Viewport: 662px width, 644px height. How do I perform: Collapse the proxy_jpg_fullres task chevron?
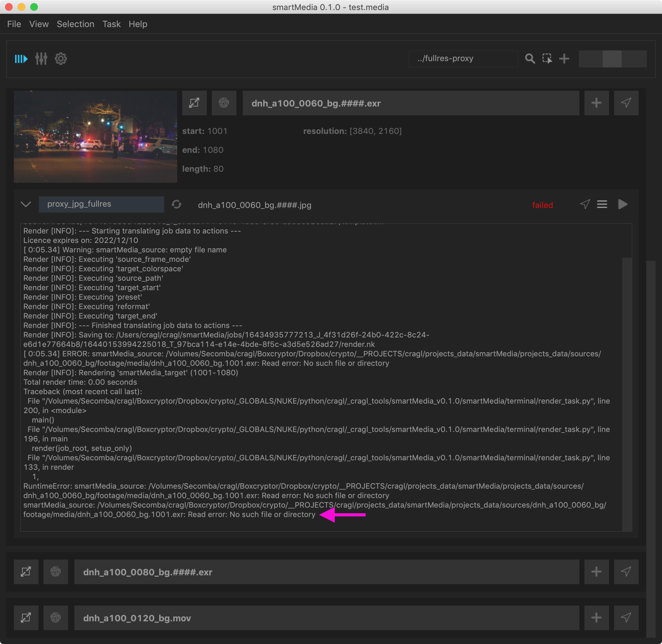[x=26, y=204]
